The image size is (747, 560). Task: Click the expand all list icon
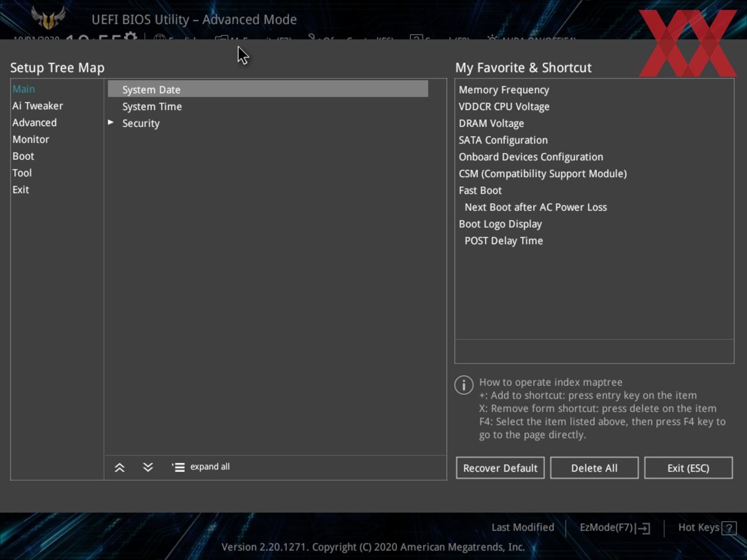[178, 467]
